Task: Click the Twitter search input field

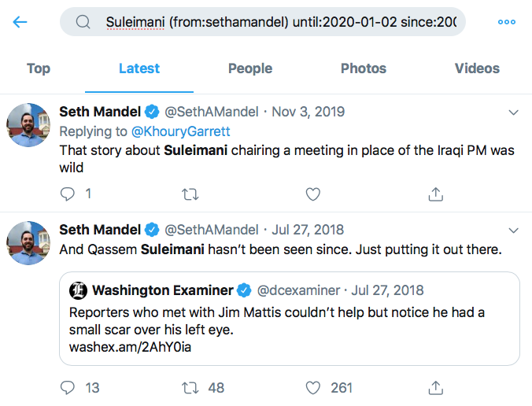Action: [x=268, y=22]
